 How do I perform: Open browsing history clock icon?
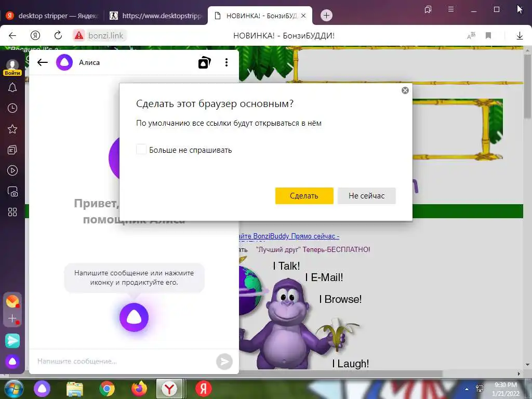[12, 108]
